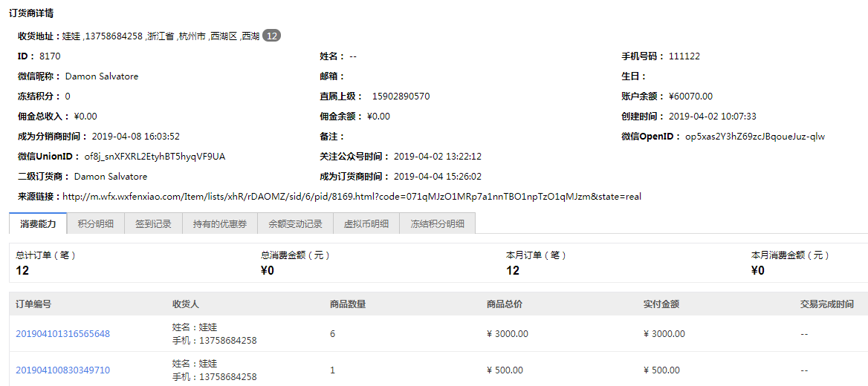
Task: Click the 来源链接 URL text
Action: tap(352, 197)
